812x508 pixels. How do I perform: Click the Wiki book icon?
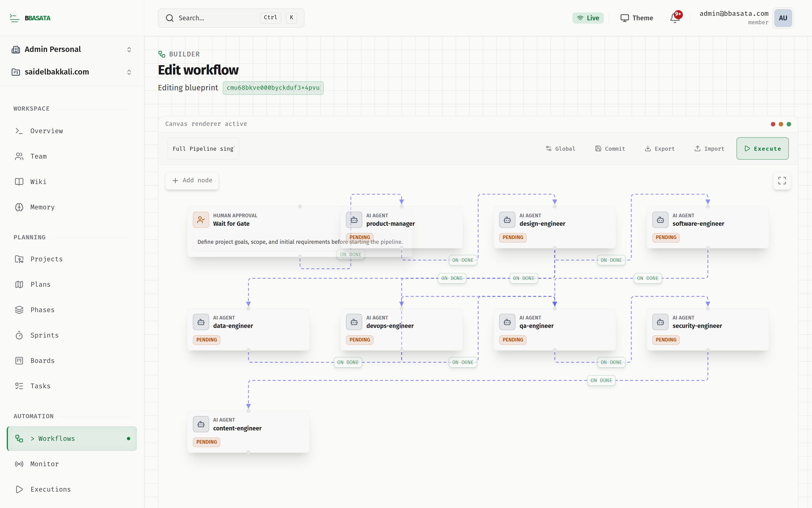pos(19,182)
